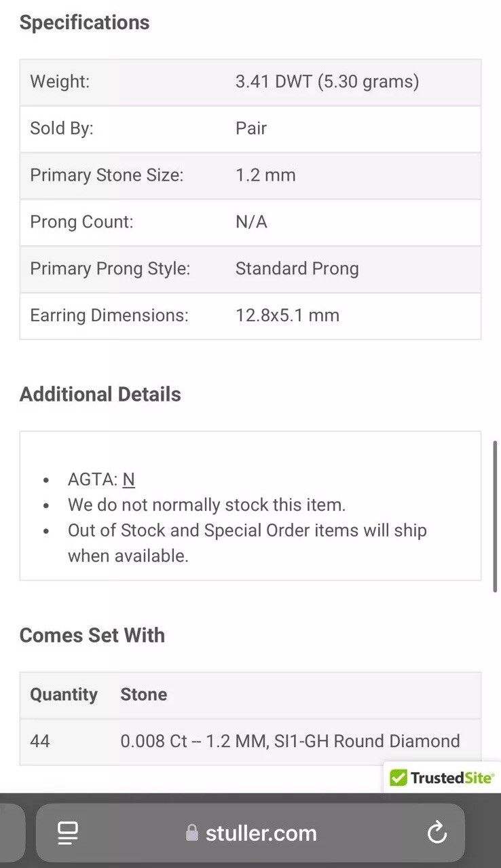The width and height of the screenshot is (501, 868).
Task: Select the Weight specification row
Action: (250, 82)
